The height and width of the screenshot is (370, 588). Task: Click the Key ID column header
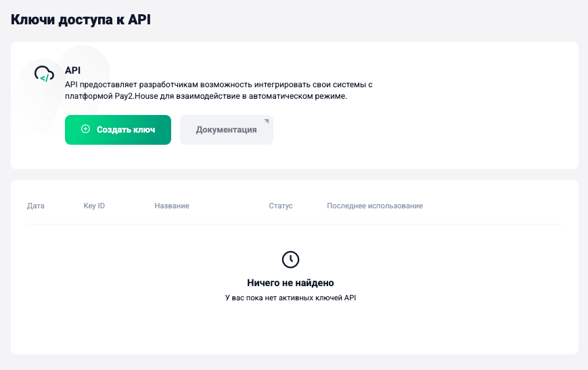(94, 206)
